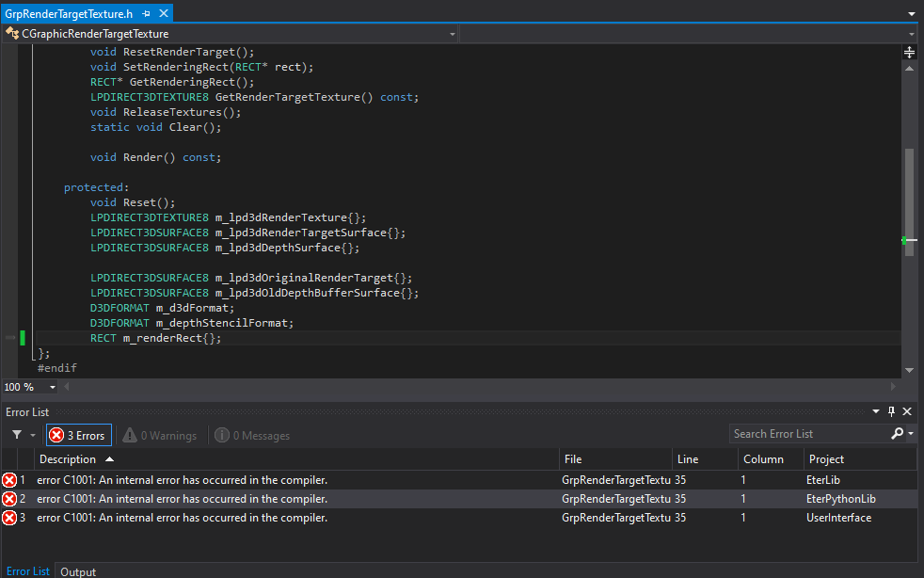Click the editor scrollbar down arrow
Screen dimensions: 924x578
click(x=909, y=370)
